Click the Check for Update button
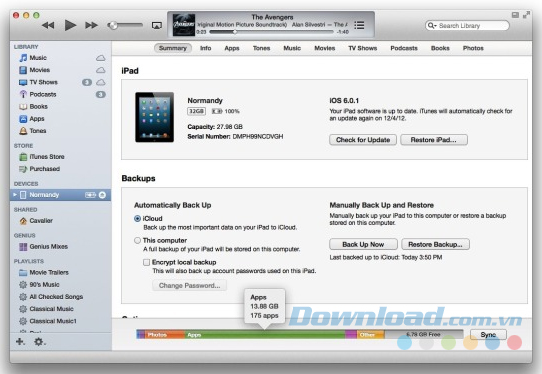Viewport: 542px width, 374px height. tap(363, 140)
